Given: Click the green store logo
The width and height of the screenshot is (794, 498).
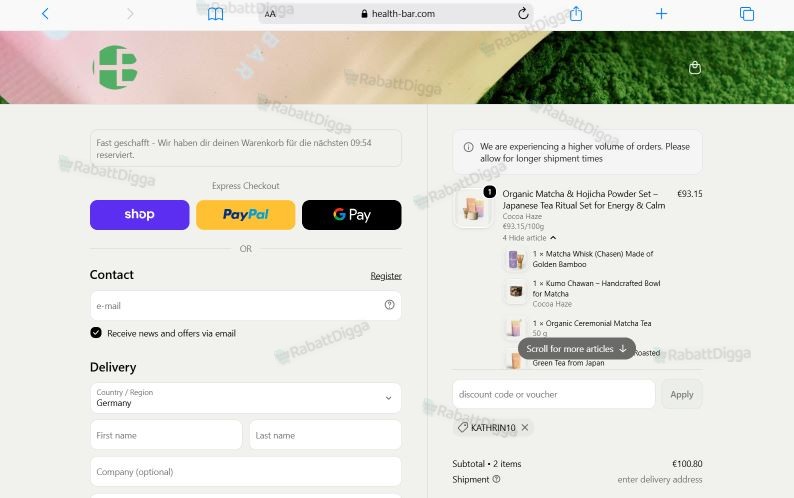Looking at the screenshot, I should pos(116,67).
